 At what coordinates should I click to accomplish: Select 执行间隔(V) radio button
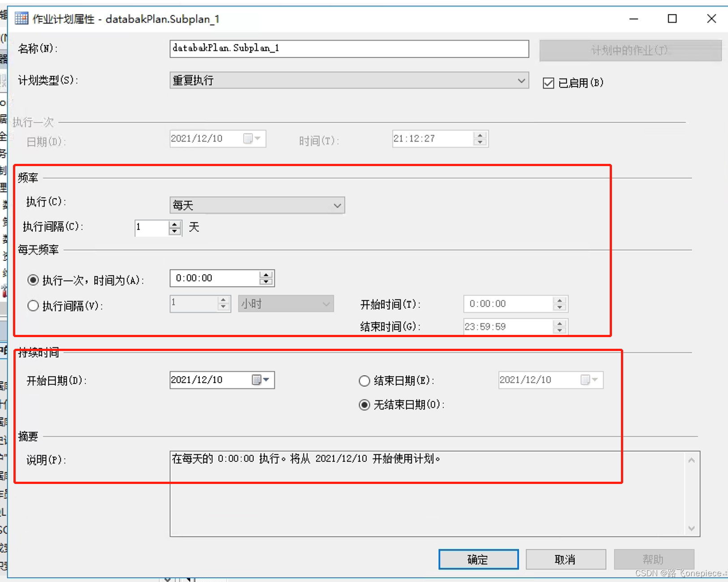[33, 306]
